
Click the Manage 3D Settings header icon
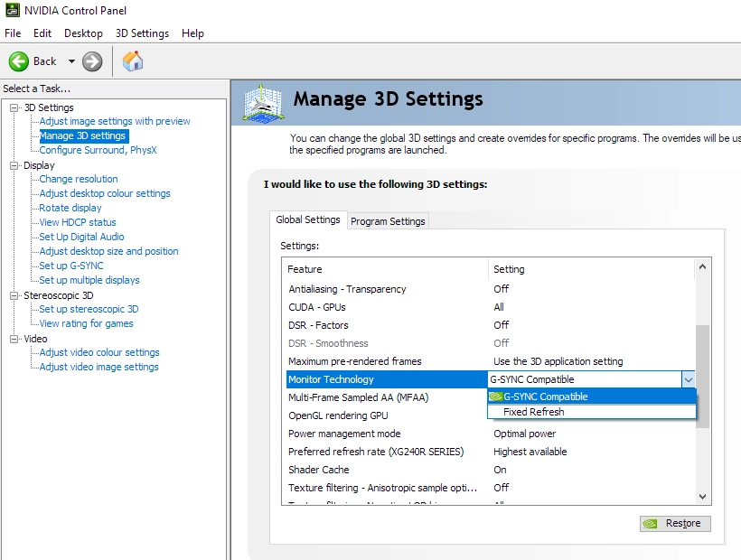point(264,103)
